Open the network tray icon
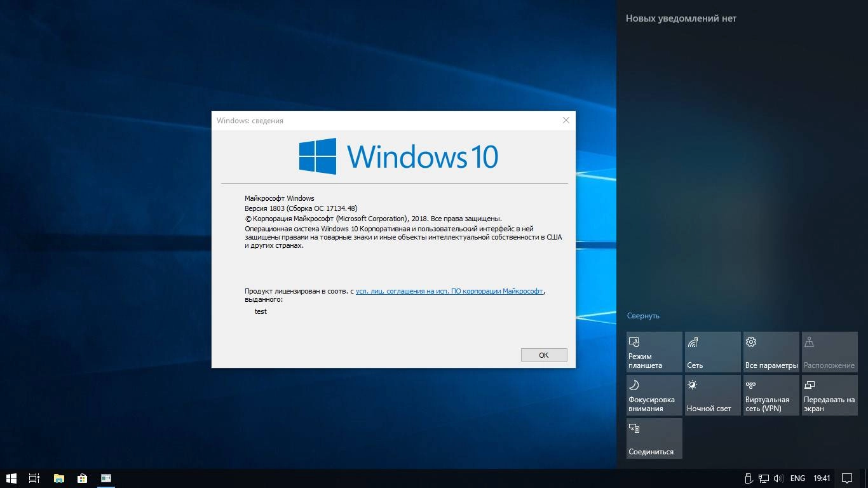868x488 pixels. 763,478
